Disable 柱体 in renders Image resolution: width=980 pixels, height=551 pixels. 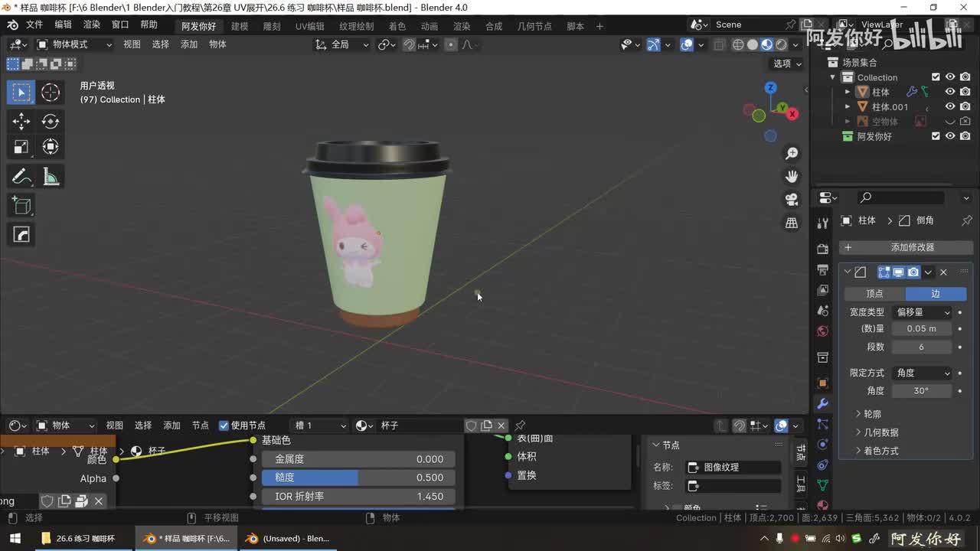[965, 92]
